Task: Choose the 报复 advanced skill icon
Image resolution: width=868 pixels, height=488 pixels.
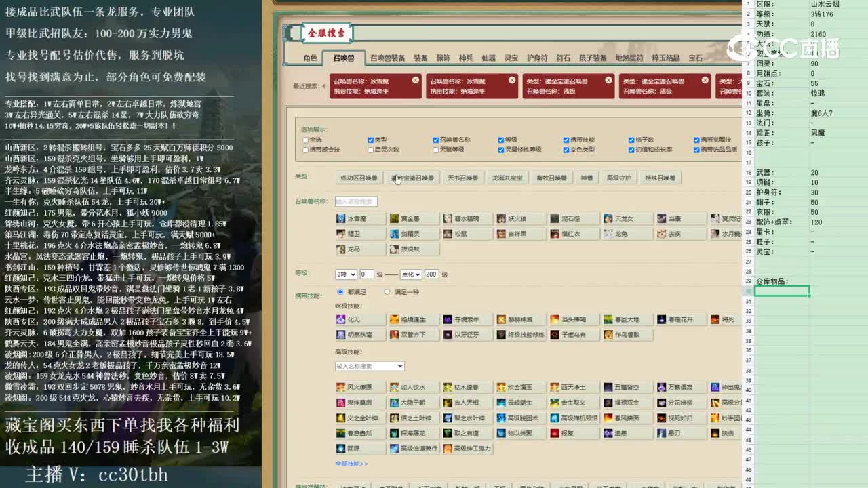Action: click(x=574, y=433)
